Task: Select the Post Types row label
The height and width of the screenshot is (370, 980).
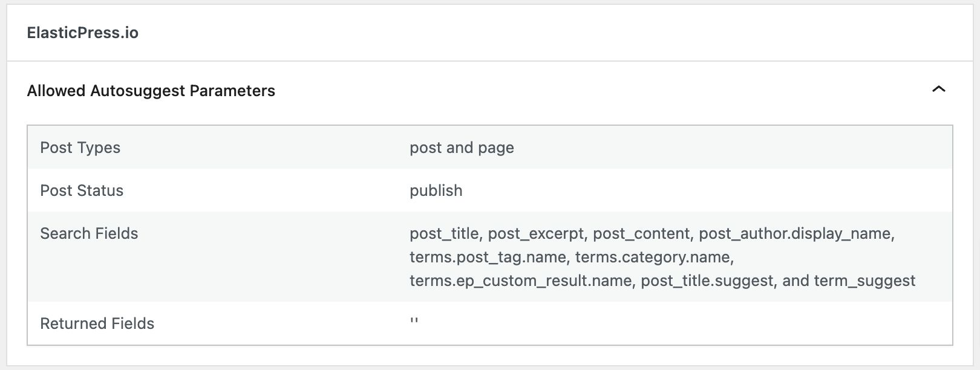Action: tap(79, 148)
